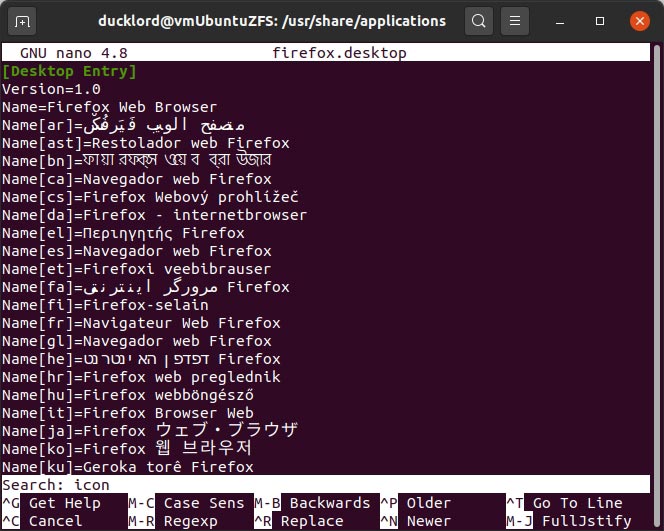Viewport: 664px width, 531px height.
Task: Click in the Search field containing icon
Action: (326, 484)
